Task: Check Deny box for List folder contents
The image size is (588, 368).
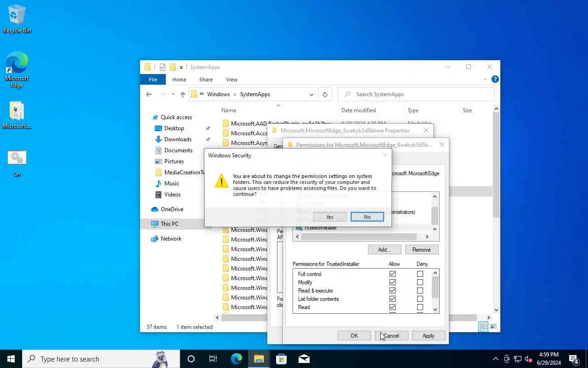Action: click(420, 299)
